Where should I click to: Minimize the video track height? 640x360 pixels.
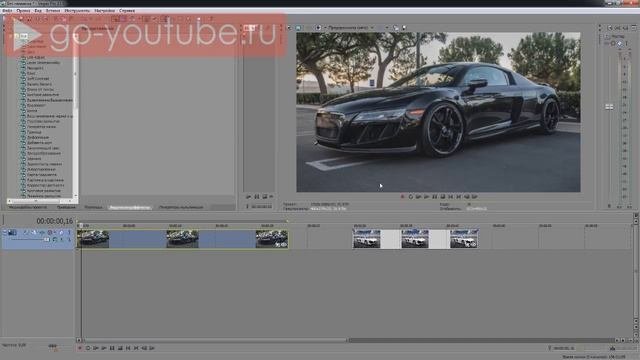click(x=5, y=232)
